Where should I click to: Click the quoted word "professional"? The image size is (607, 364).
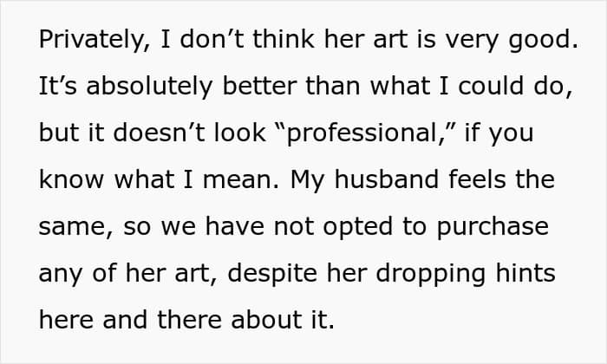[362, 133]
